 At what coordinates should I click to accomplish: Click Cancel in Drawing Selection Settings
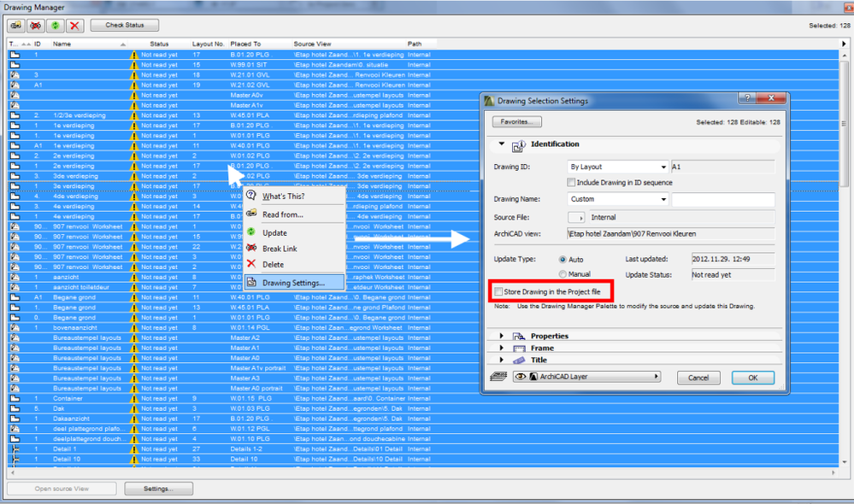pos(698,378)
